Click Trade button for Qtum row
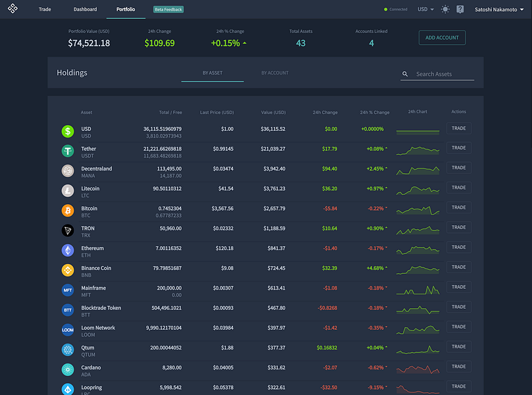This screenshot has width=532, height=395. (x=459, y=347)
